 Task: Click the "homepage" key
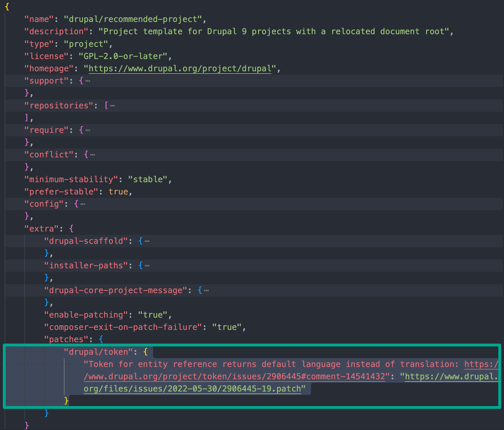tap(49, 69)
